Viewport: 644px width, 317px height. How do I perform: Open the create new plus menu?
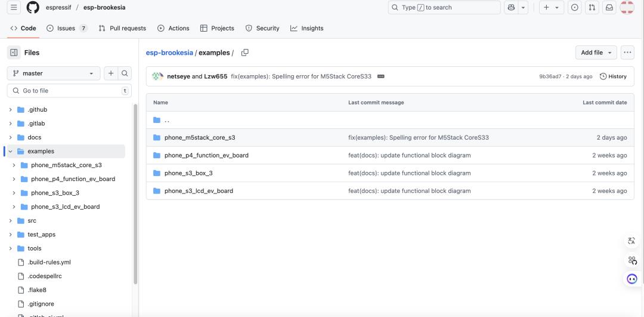(x=551, y=7)
